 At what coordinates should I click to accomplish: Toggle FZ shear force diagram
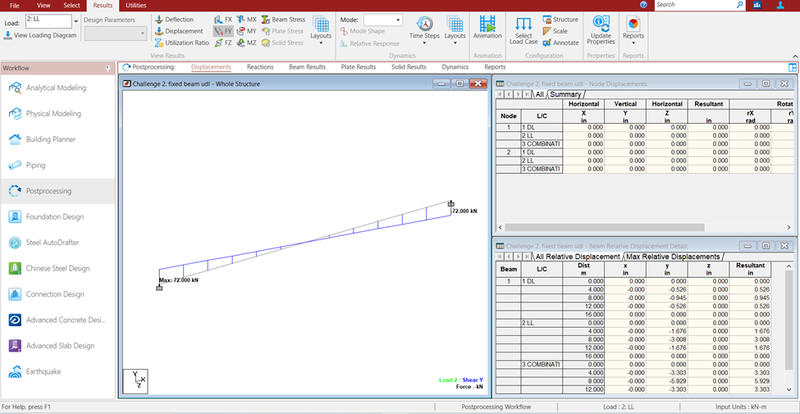223,43
